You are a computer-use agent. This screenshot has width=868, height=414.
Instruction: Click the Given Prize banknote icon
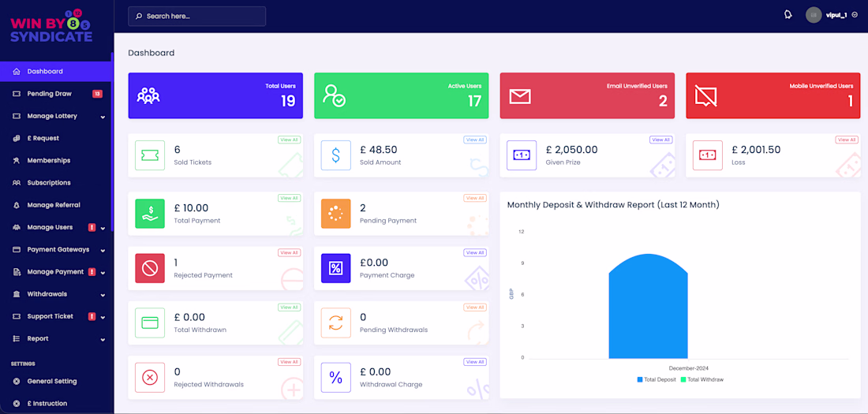tap(522, 155)
